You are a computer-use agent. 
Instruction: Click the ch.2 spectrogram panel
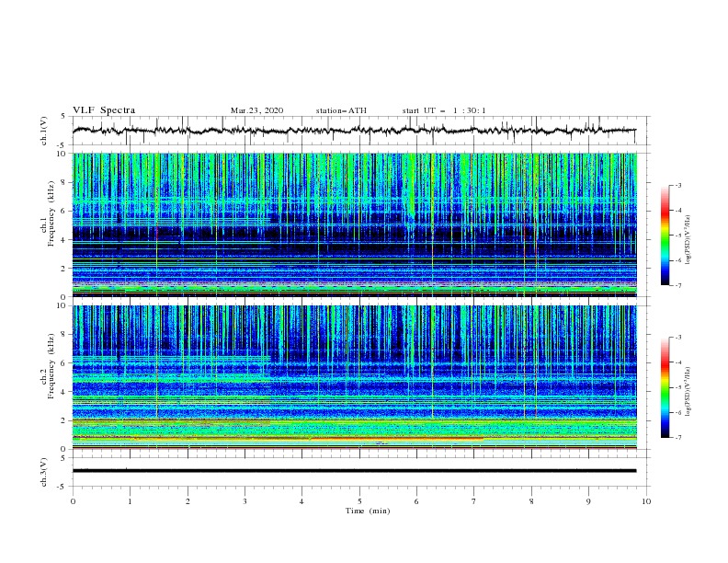[354, 377]
